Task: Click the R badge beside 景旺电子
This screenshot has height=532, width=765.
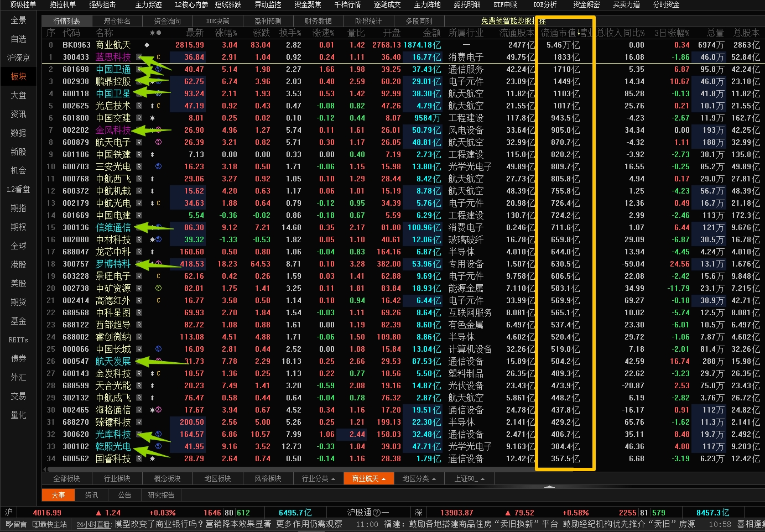Action: click(139, 276)
